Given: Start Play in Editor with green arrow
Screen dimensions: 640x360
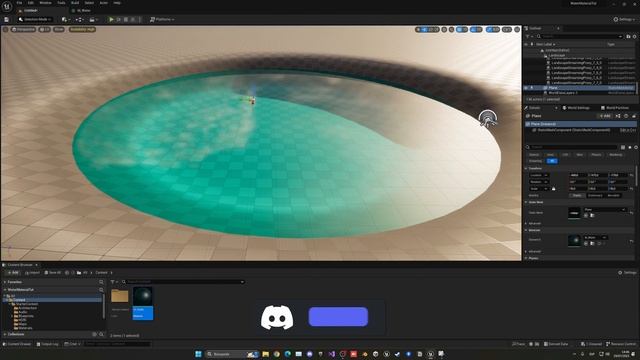Looking at the screenshot, I should [x=111, y=19].
